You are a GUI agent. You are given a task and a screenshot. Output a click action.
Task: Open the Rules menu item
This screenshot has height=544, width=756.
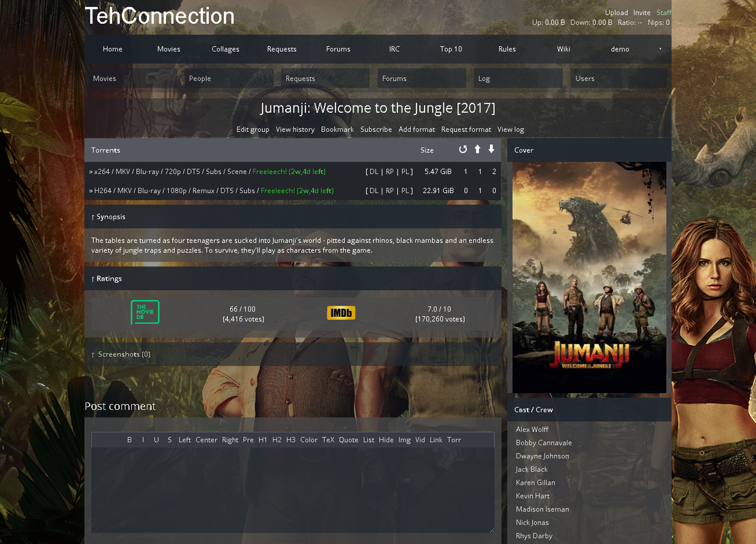[507, 49]
